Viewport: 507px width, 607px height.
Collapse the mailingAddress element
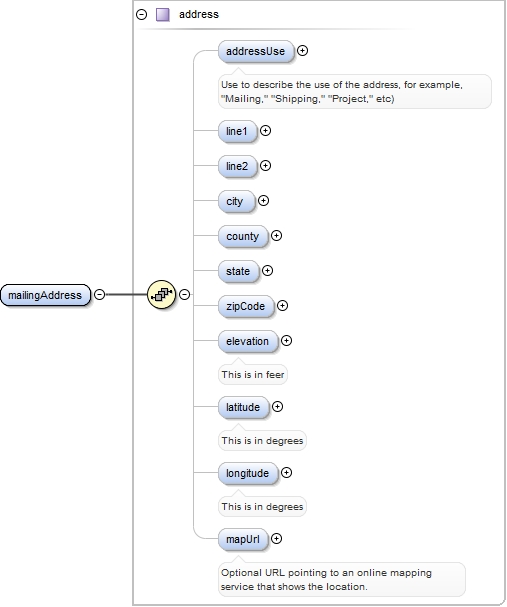pos(99,295)
